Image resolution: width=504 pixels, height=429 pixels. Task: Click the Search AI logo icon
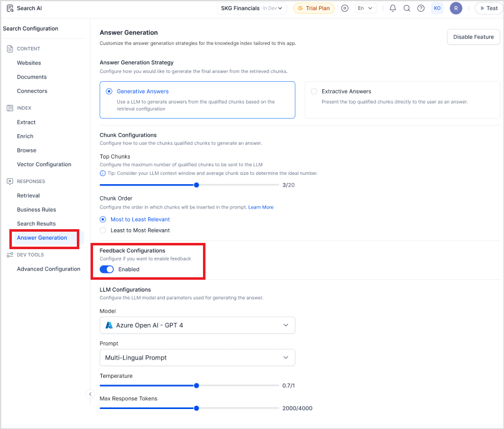[10, 8]
